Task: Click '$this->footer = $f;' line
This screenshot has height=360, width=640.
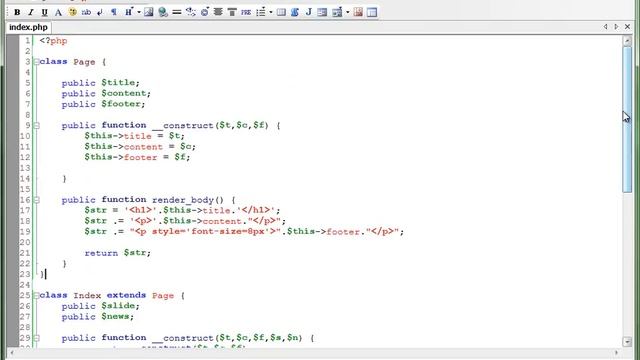Action: tap(137, 157)
